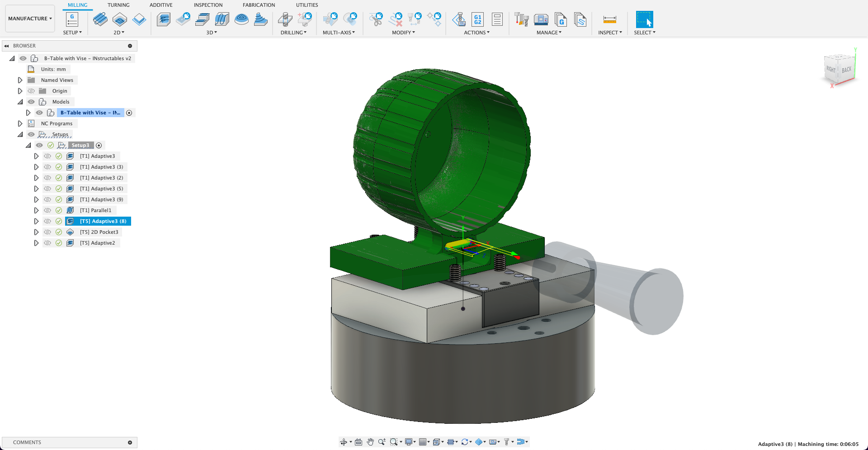Open the MULTI-AXIS dropdown menu
868x450 pixels.
pyautogui.click(x=339, y=33)
